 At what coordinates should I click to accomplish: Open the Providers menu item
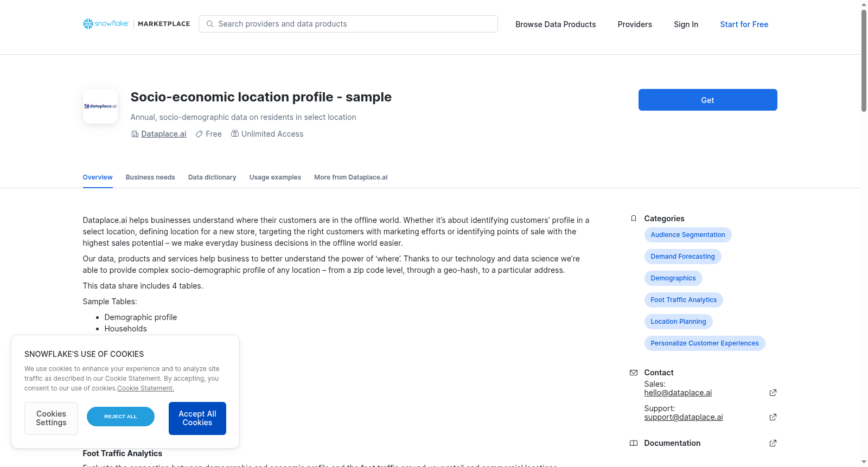[635, 24]
